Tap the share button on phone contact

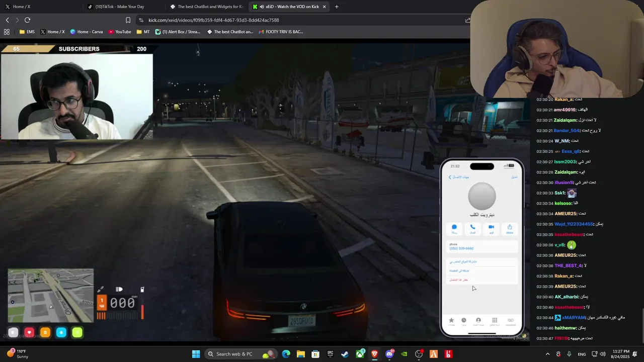pyautogui.click(x=510, y=229)
